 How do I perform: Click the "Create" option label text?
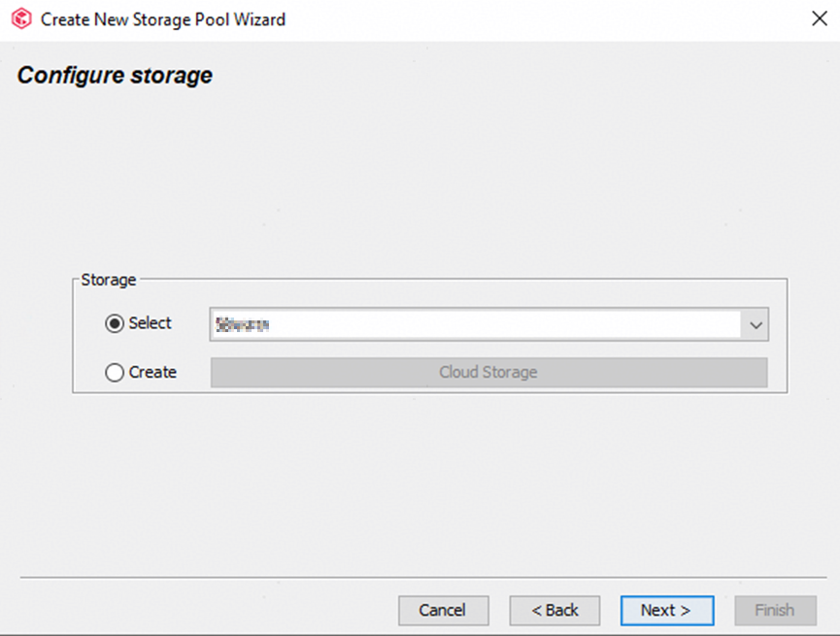pos(152,372)
